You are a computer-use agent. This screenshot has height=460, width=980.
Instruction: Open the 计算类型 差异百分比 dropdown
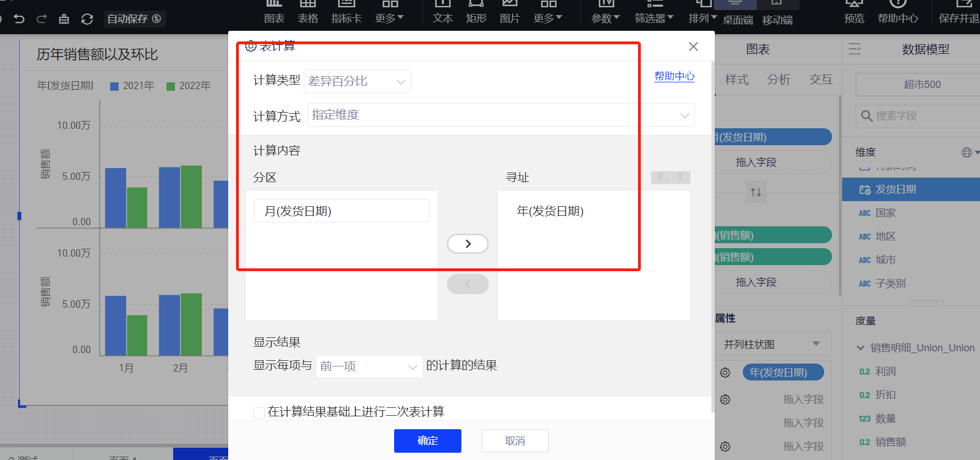[x=358, y=81]
